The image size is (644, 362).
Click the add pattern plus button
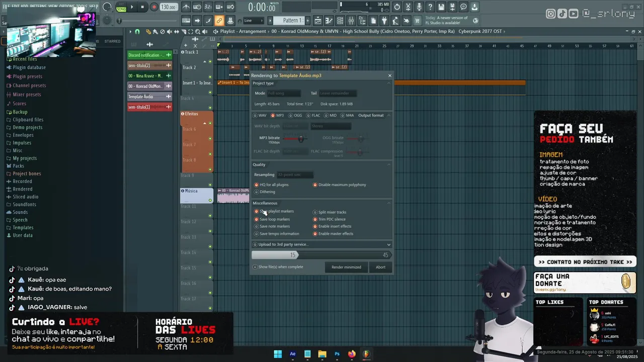click(x=307, y=21)
